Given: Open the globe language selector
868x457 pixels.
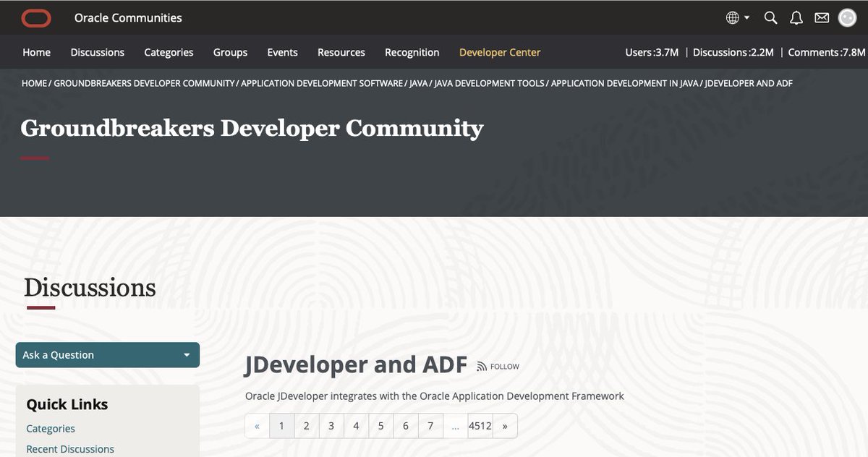Looking at the screenshot, I should [733, 17].
